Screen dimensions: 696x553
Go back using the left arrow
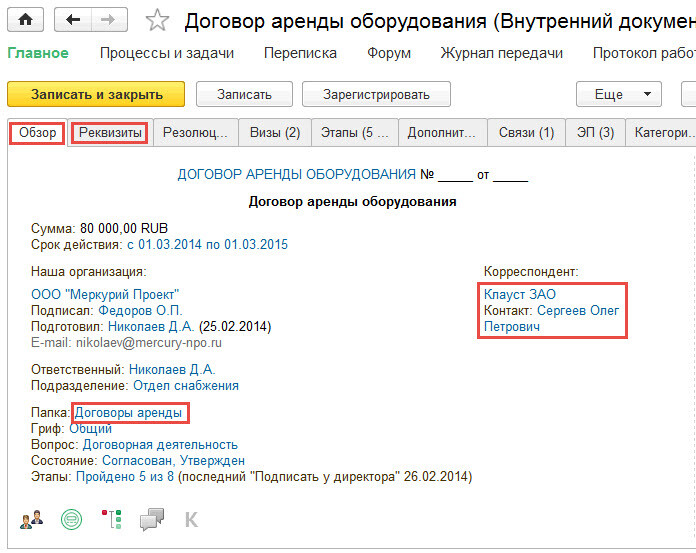(x=72, y=20)
